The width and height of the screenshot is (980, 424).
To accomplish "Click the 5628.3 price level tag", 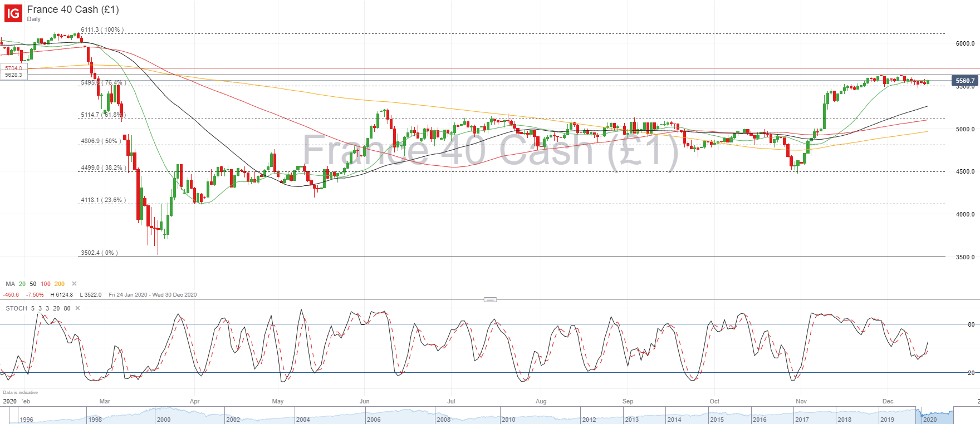I will [x=14, y=75].
